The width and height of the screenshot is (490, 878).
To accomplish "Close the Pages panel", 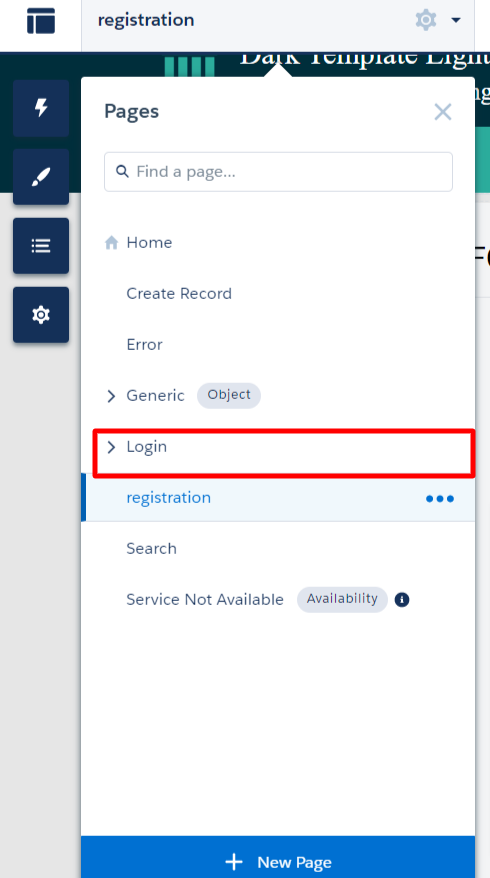I will click(442, 112).
